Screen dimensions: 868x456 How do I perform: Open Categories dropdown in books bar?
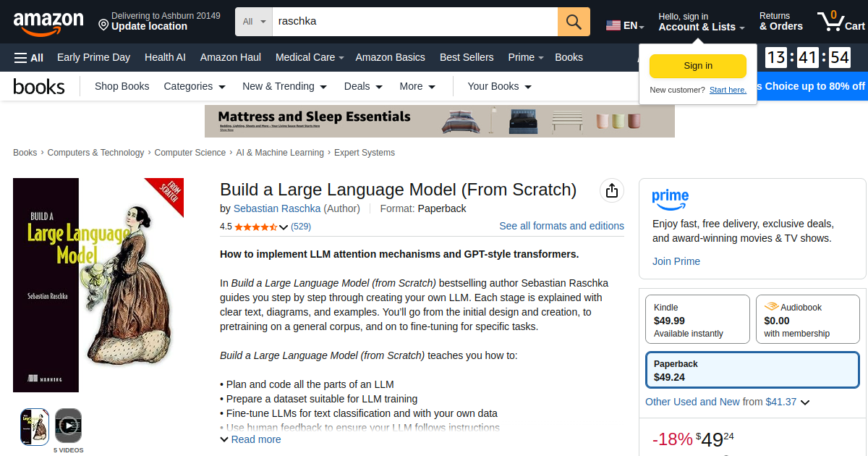195,86
